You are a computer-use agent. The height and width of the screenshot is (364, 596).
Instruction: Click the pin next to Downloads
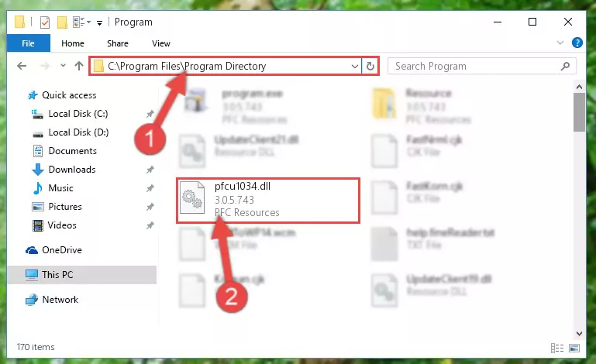coord(150,170)
